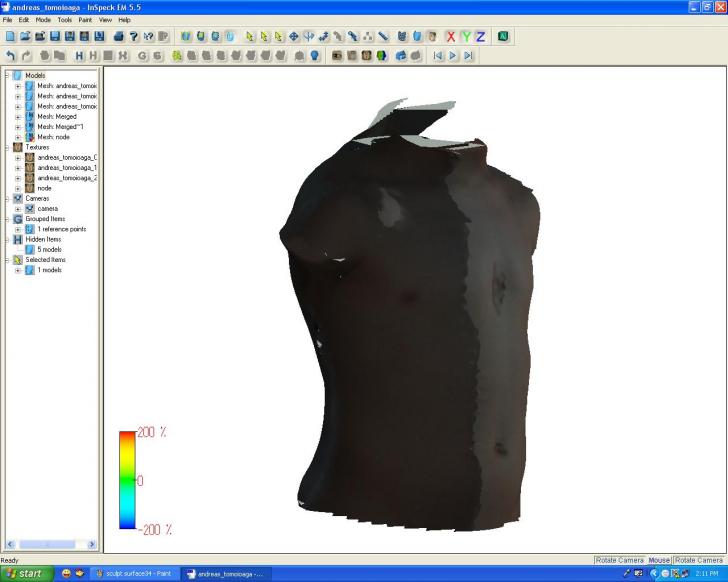Expand the camera entry under Cameras

pos(18,208)
